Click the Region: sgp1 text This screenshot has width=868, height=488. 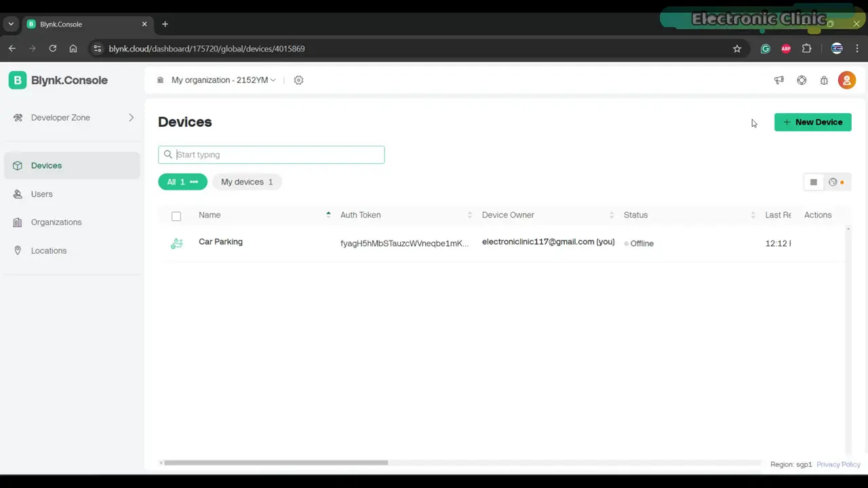[791, 464]
